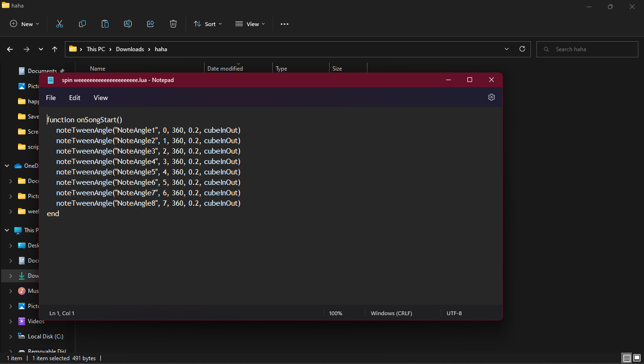This screenshot has width=644, height=364.
Task: Open the Sort dropdown in Explorer
Action: pyautogui.click(x=208, y=24)
